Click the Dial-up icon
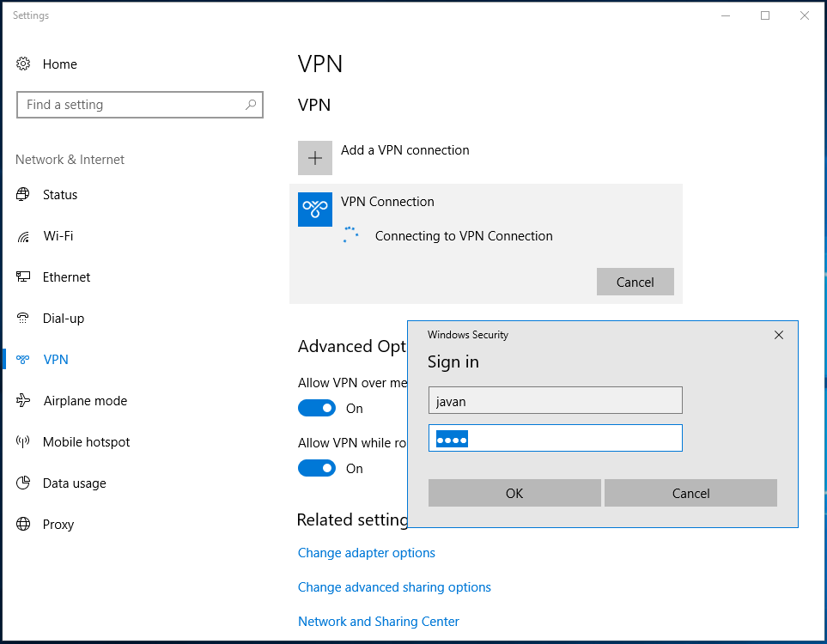The height and width of the screenshot is (644, 827). pyautogui.click(x=23, y=318)
